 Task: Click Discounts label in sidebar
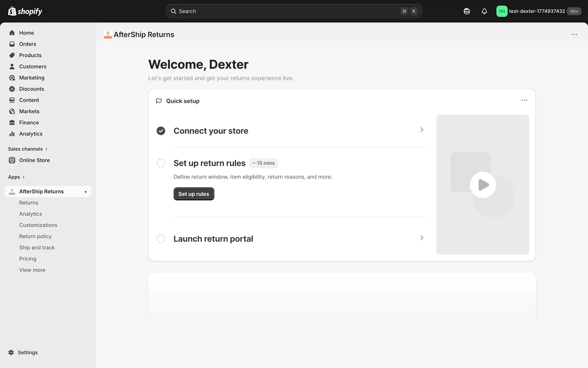point(31,89)
